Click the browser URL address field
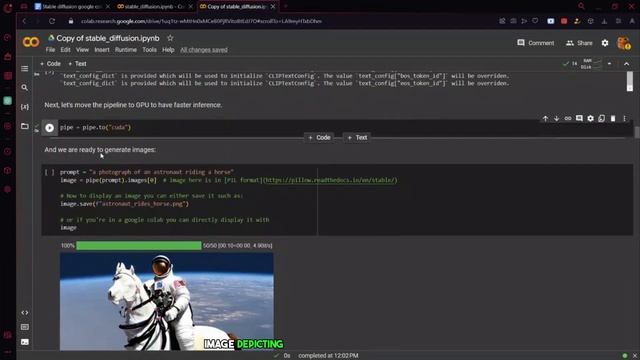This screenshot has height=360, width=640. [x=201, y=21]
